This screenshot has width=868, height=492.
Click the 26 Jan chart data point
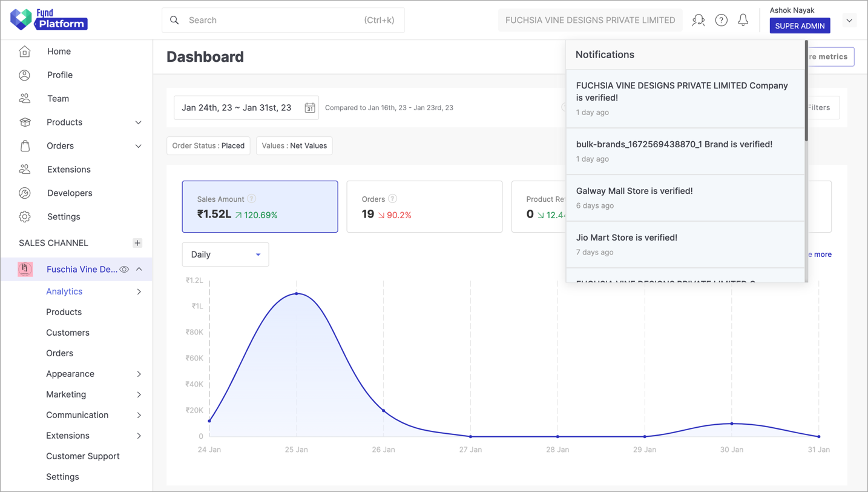[384, 411]
